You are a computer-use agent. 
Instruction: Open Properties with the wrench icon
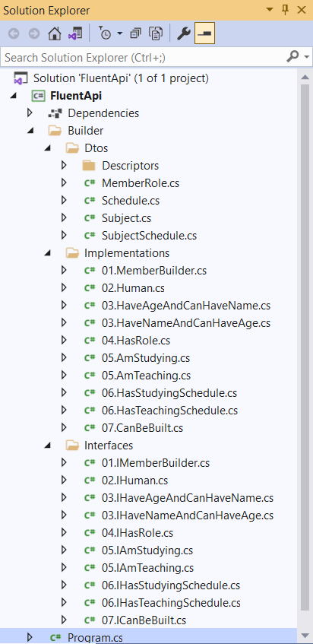(x=183, y=33)
